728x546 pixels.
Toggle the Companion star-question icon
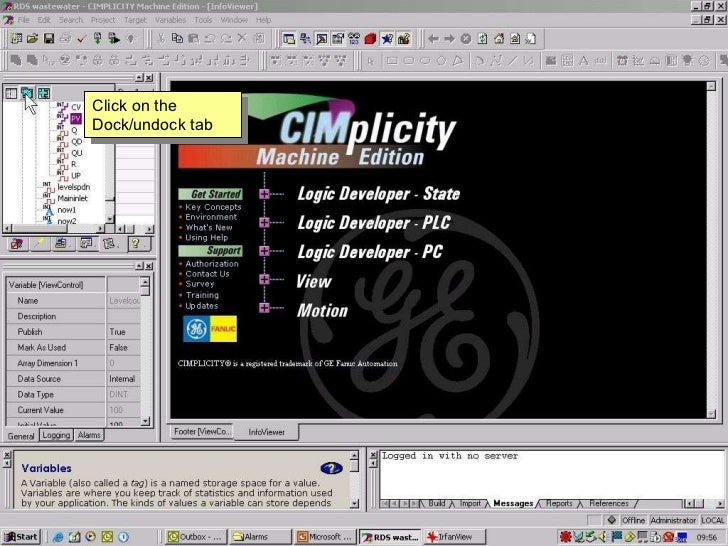pyautogui.click(x=387, y=39)
